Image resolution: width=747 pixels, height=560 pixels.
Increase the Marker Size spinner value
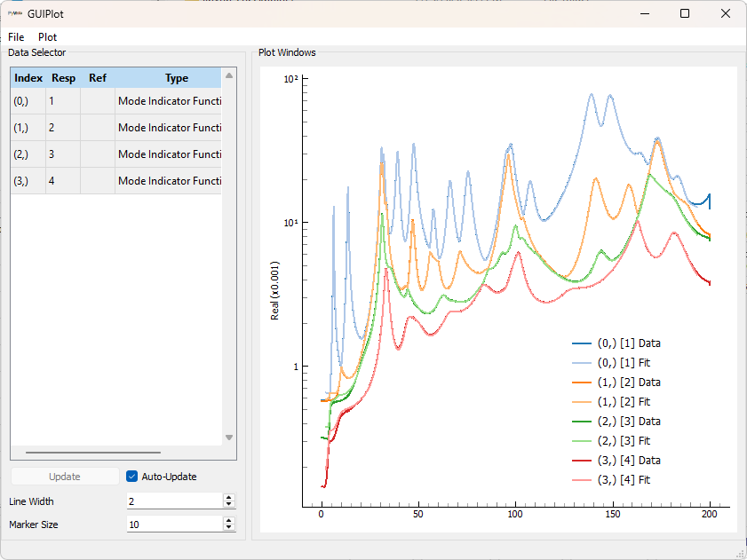click(x=228, y=521)
